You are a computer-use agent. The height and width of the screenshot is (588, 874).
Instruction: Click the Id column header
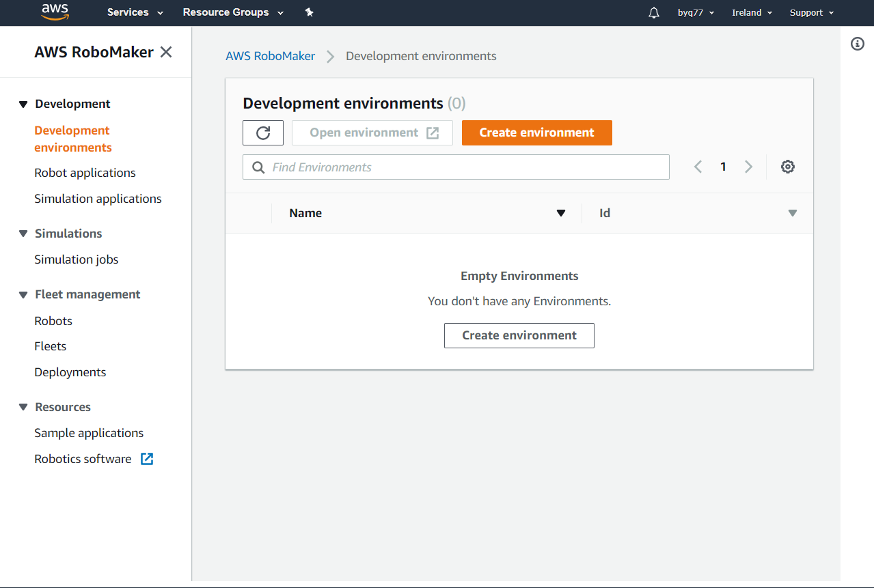point(605,213)
